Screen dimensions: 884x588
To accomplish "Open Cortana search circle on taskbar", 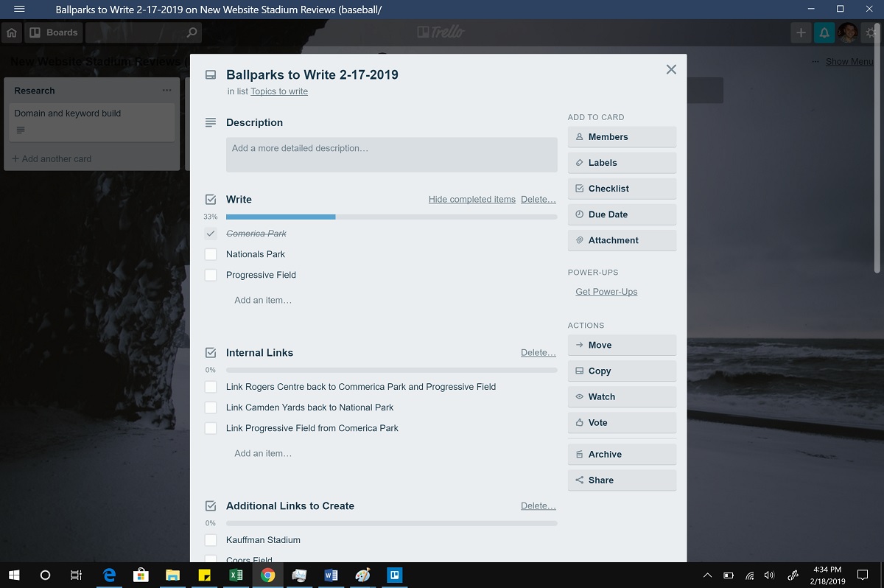I will tap(45, 575).
